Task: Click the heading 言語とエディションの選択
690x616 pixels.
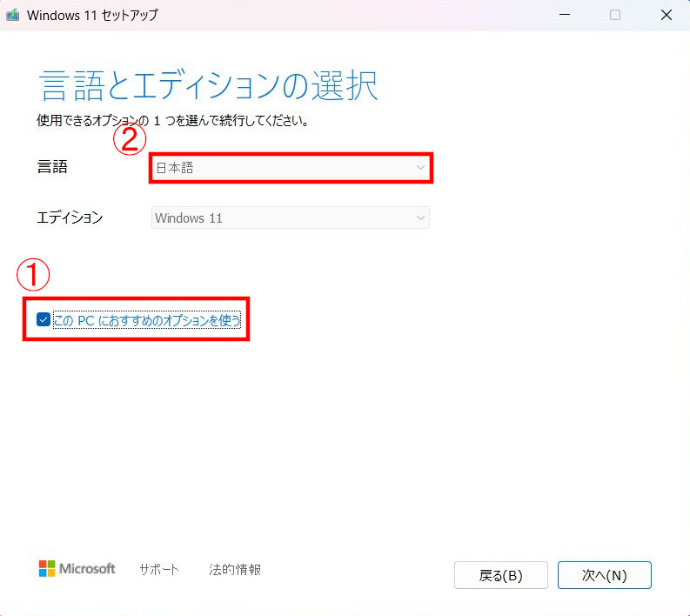Action: coord(208,85)
